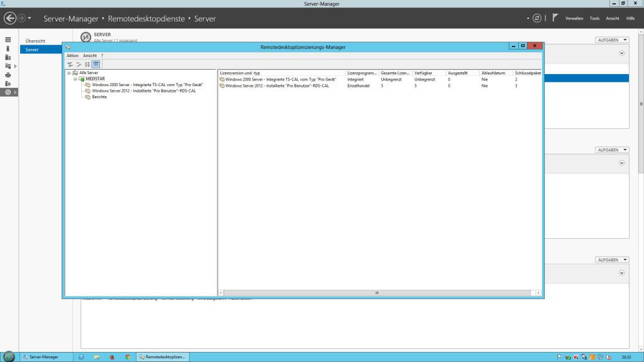Switch to Server-Manager taskbar button
The height and width of the screenshot is (362, 644).
(x=47, y=357)
